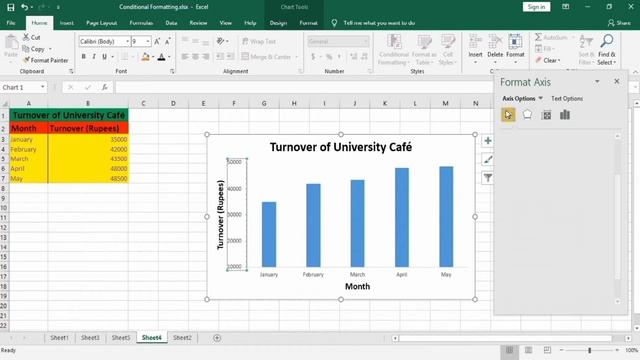Image resolution: width=640 pixels, height=360 pixels.
Task: Open the font color dropdown arrow
Action: tap(169, 57)
